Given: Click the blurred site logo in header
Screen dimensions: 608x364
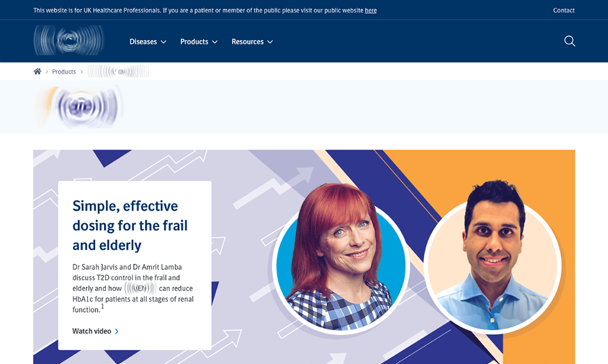Looking at the screenshot, I should click(69, 40).
